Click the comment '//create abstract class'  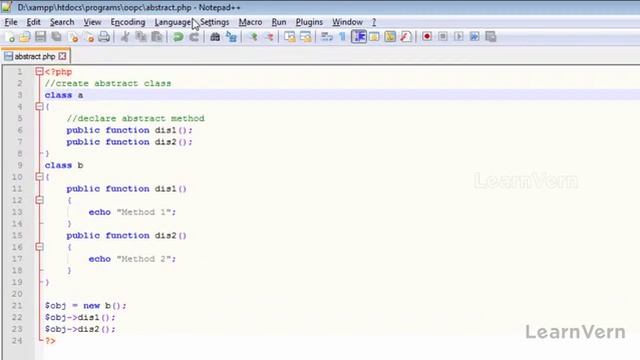click(108, 83)
